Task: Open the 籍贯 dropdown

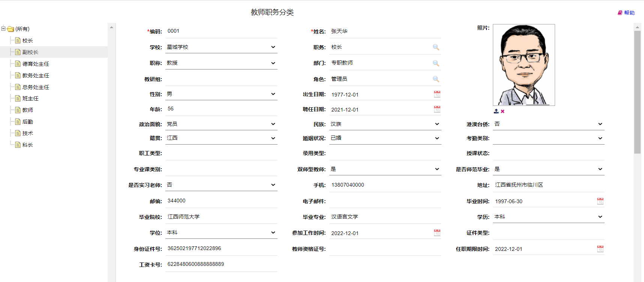Action: click(221, 138)
